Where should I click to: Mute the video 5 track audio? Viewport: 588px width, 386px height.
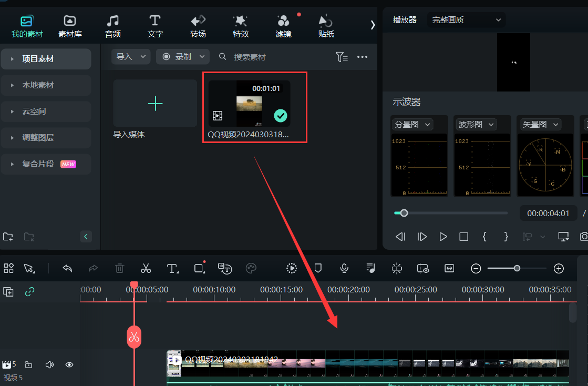(x=49, y=364)
